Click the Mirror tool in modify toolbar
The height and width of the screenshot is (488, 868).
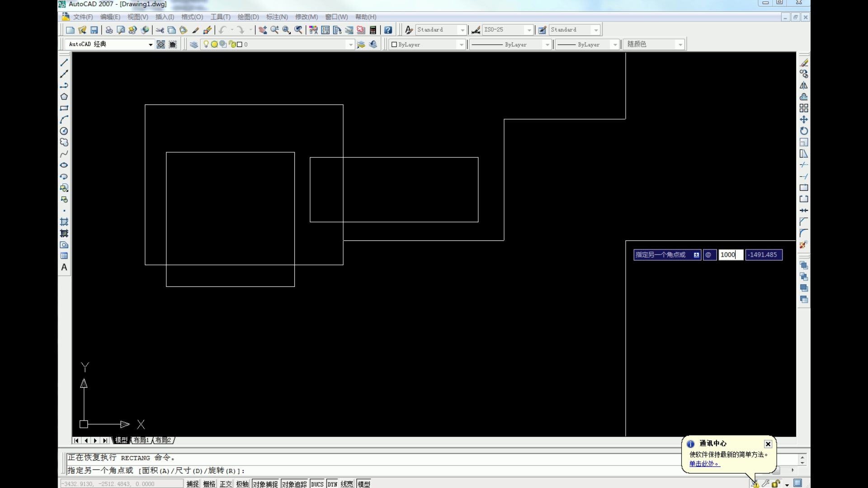(804, 85)
